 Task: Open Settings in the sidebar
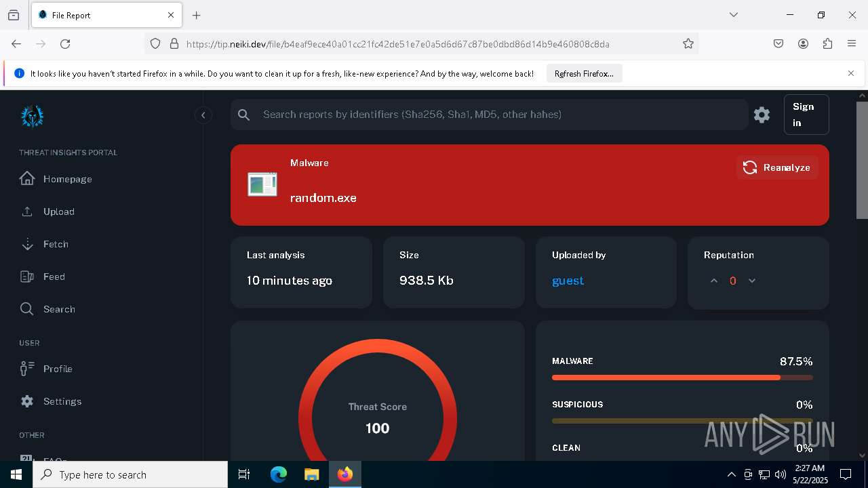click(x=51, y=401)
